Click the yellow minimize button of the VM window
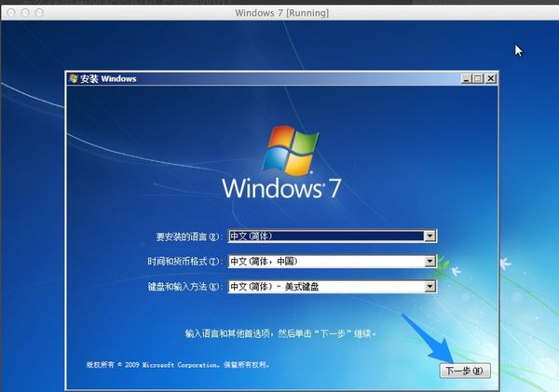559x392 pixels. tap(25, 13)
